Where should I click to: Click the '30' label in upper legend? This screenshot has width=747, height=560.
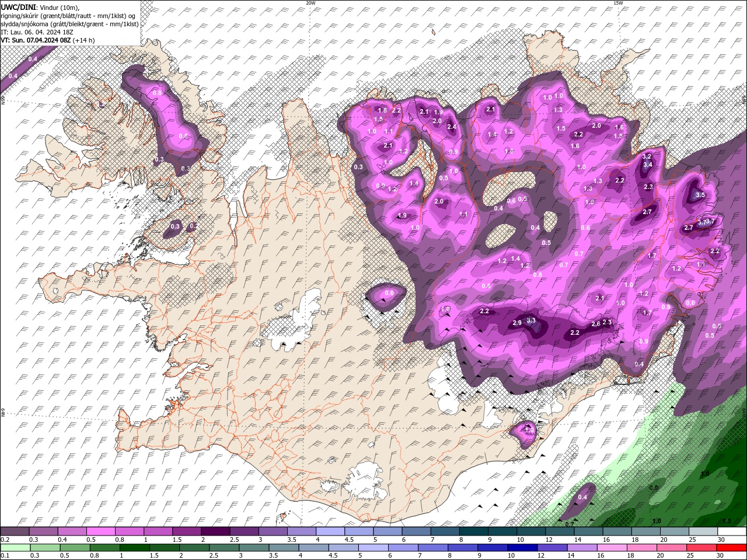click(x=721, y=540)
